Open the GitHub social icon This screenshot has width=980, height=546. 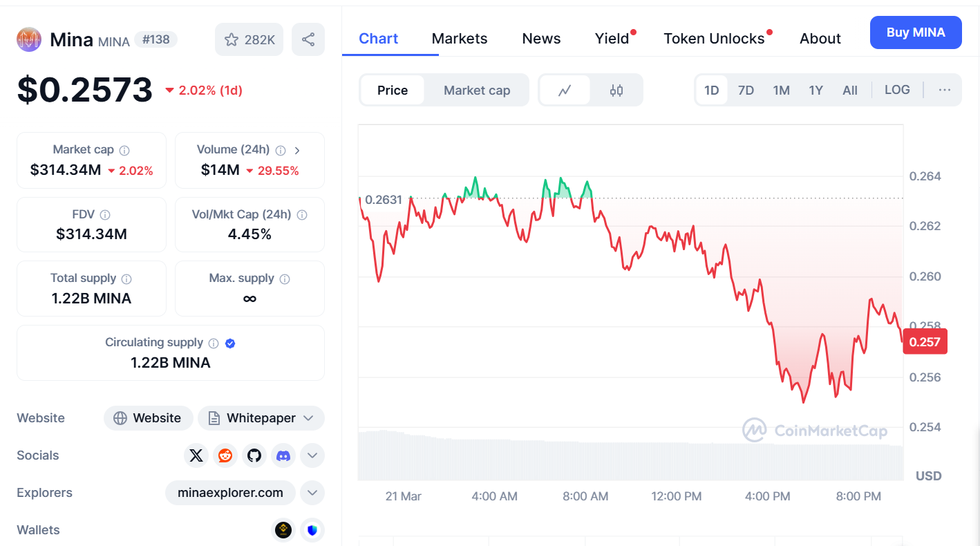click(254, 455)
